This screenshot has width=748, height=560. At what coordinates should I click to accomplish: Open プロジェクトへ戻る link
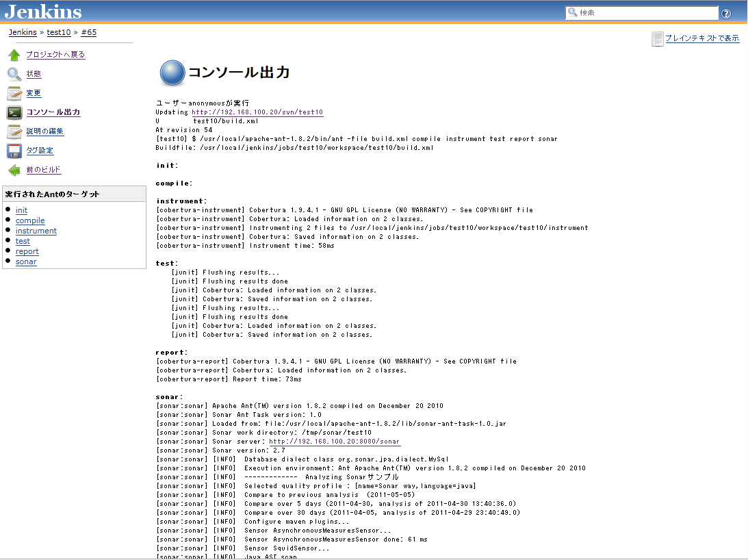(55, 54)
